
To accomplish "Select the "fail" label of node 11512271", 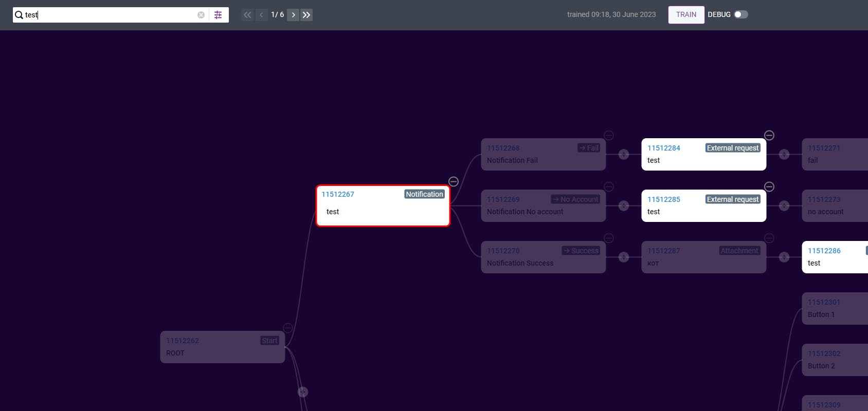I will click(812, 160).
